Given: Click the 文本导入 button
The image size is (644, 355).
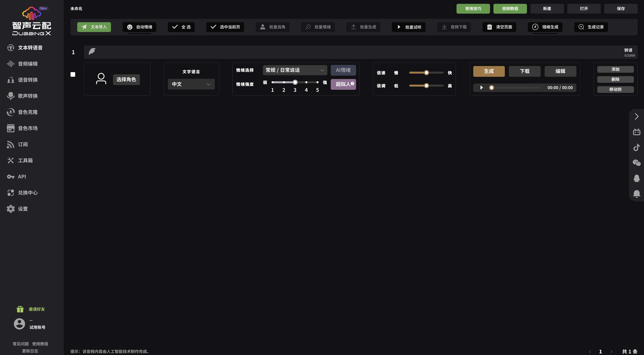Looking at the screenshot, I should (x=94, y=27).
